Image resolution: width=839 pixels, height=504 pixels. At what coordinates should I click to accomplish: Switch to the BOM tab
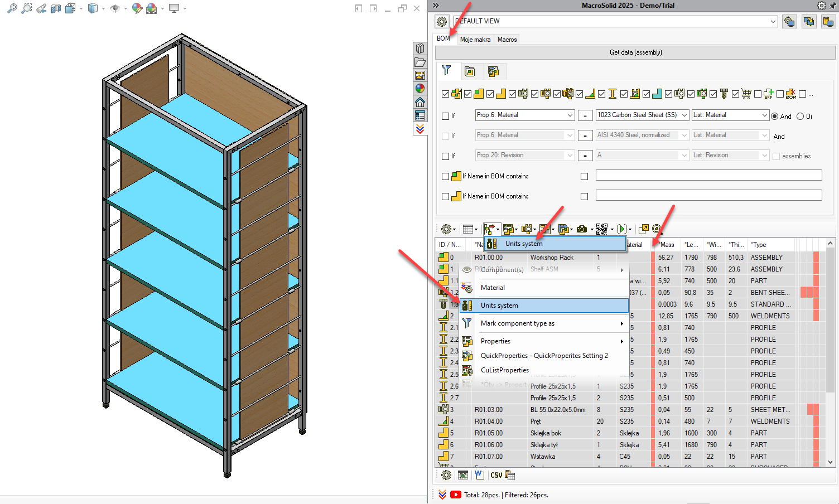point(443,38)
